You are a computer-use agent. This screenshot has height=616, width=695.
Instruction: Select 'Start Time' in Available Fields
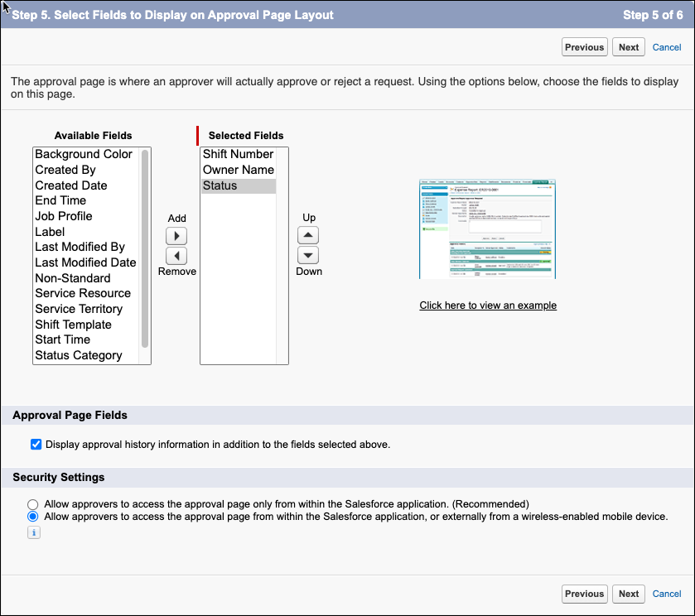click(x=86, y=339)
